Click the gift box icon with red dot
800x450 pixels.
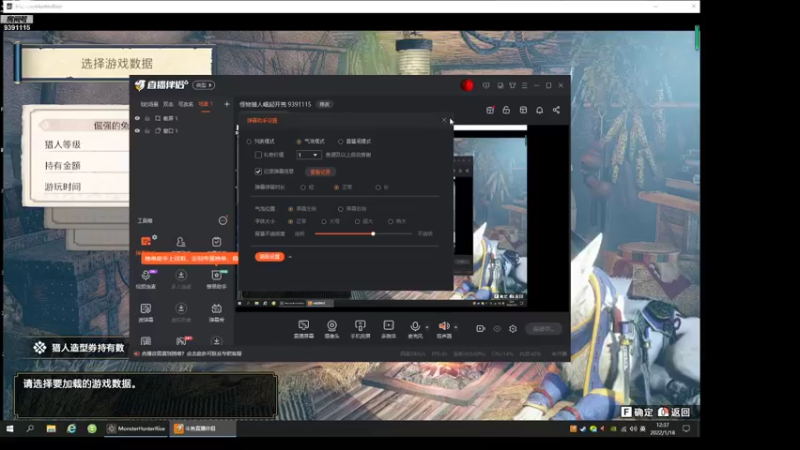click(x=490, y=110)
